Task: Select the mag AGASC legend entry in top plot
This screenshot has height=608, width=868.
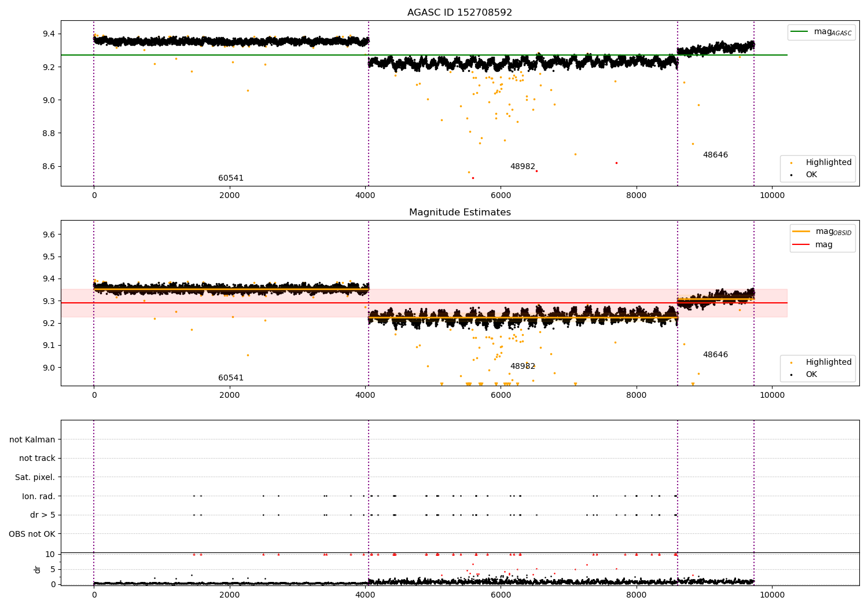Action: pyautogui.click(x=821, y=32)
